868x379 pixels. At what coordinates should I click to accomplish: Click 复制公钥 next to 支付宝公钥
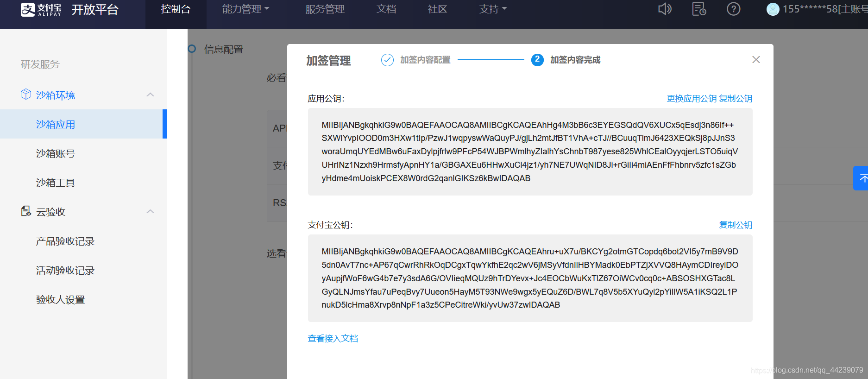(x=736, y=225)
